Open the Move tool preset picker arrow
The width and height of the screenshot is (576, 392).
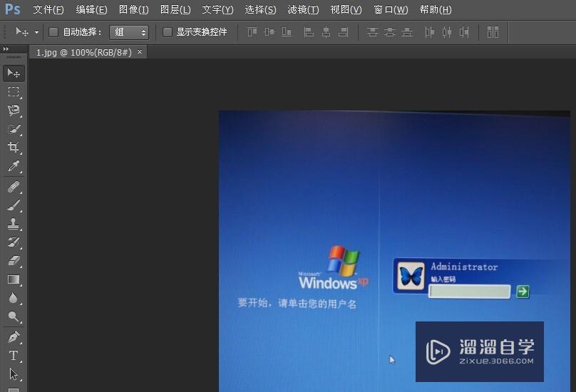click(x=36, y=32)
